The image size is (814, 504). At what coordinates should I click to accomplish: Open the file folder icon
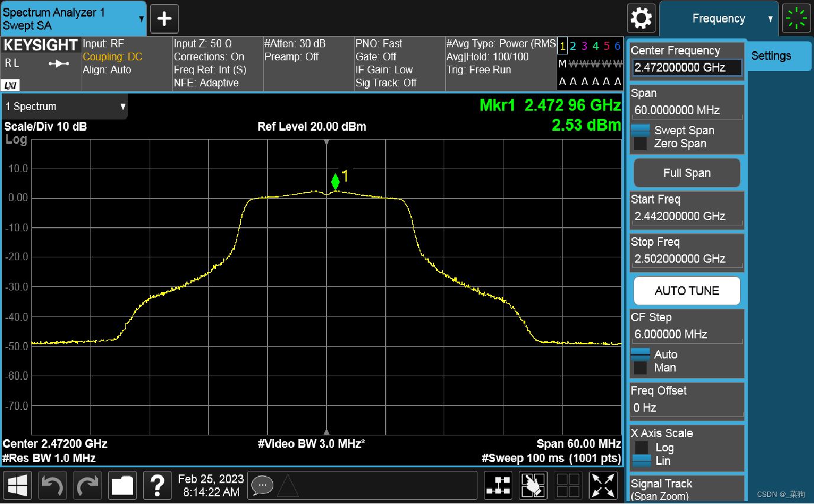pos(122,486)
